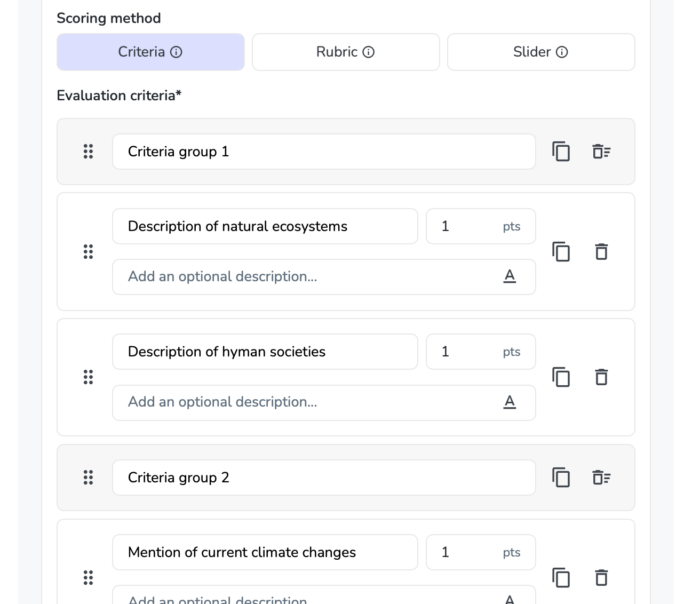This screenshot has width=700, height=604.
Task: Grab the drag handle for natural ecosystems criterion
Action: pyautogui.click(x=89, y=251)
